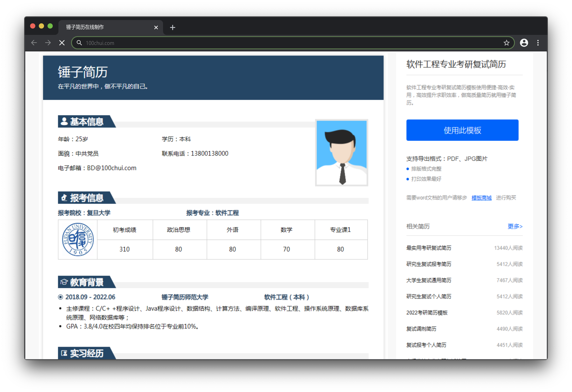572x392 pixels.
Task: Click the email BD@100chui.com
Action: 112,168
